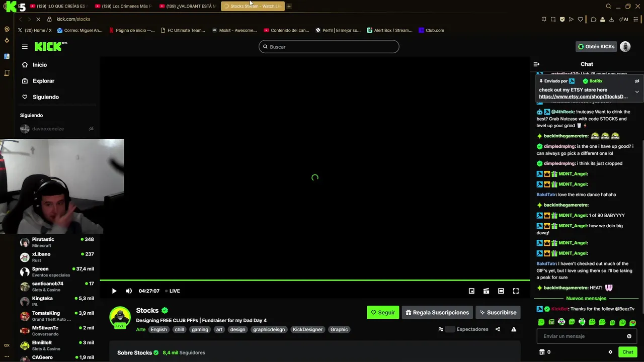This screenshot has width=644, height=362.
Task: Open Kingteka channel in sidebar
Action: pos(57,301)
